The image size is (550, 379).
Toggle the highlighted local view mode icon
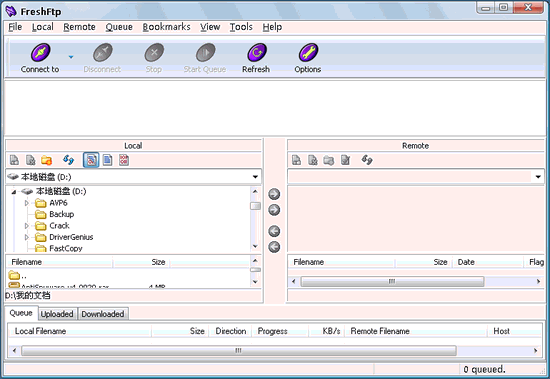[x=91, y=160]
